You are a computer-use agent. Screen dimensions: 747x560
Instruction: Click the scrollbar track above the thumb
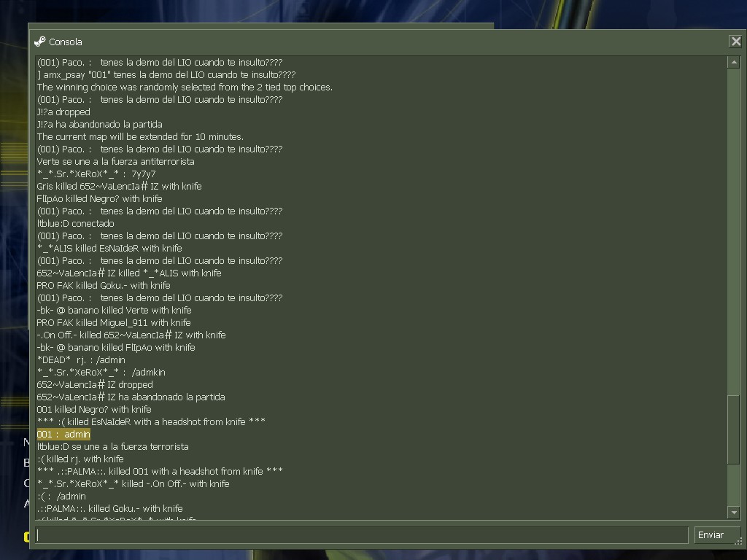(734, 231)
